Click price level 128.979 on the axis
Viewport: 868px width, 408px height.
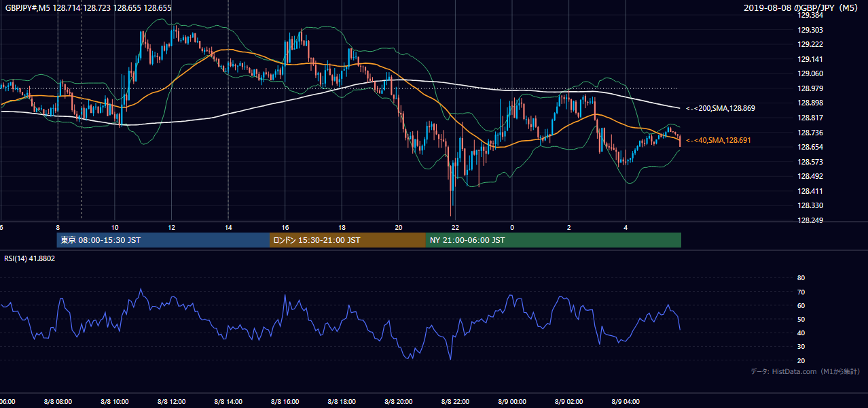(810, 88)
